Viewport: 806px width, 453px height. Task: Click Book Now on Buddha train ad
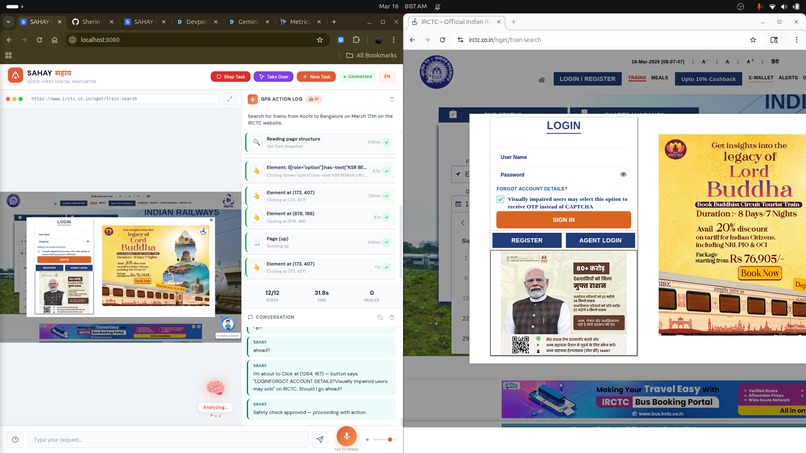[760, 273]
